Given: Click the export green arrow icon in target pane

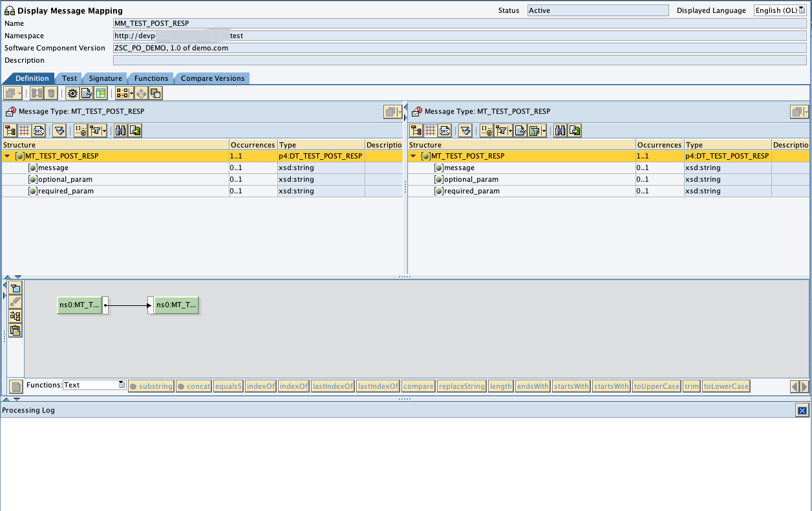Looking at the screenshot, I should (x=574, y=131).
